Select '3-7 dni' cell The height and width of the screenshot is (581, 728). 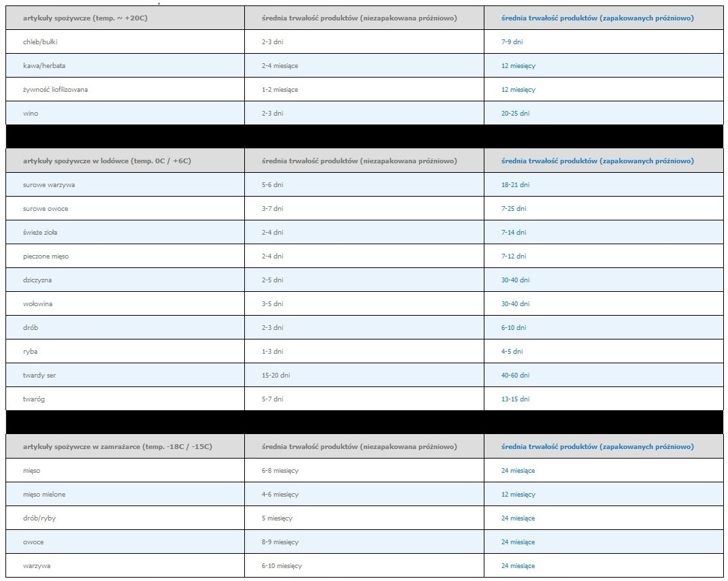(364, 209)
